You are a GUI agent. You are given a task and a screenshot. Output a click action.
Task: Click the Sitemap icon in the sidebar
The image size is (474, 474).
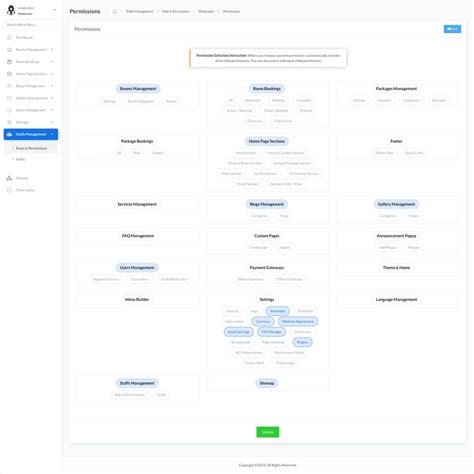coord(9,178)
